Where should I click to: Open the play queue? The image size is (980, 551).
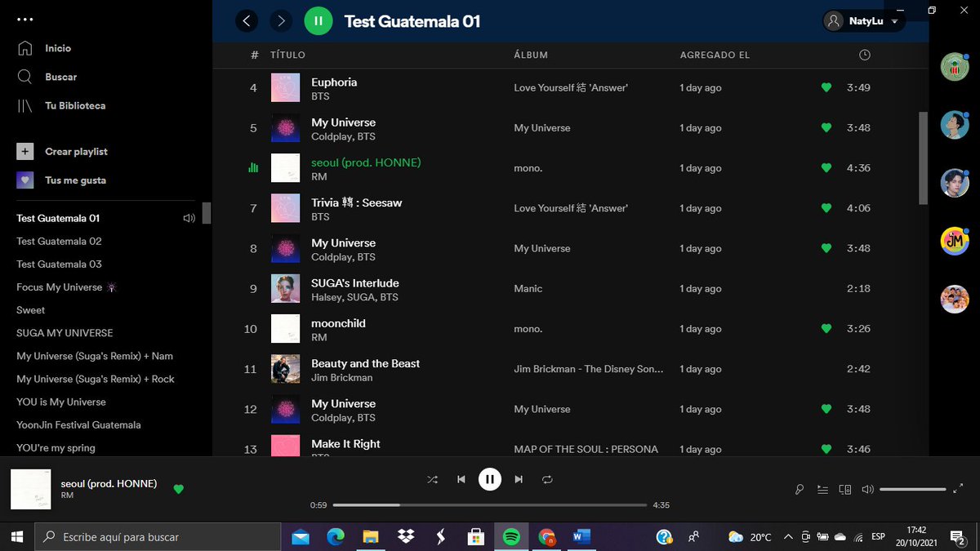[x=822, y=490]
